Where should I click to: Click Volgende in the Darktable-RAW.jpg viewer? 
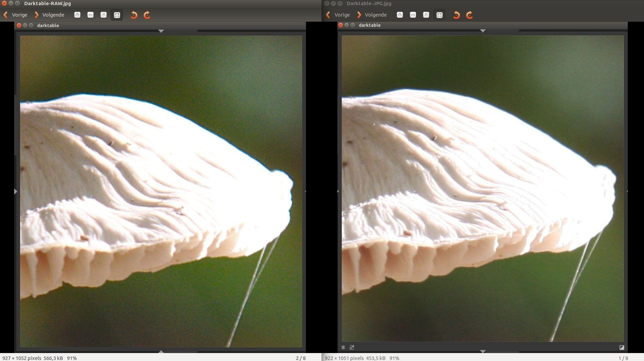point(49,15)
